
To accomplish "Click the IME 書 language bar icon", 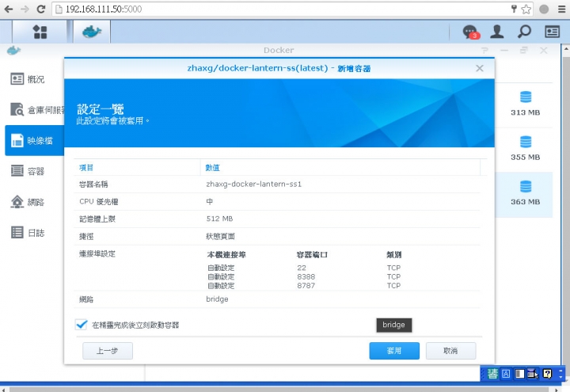I will pos(492,374).
